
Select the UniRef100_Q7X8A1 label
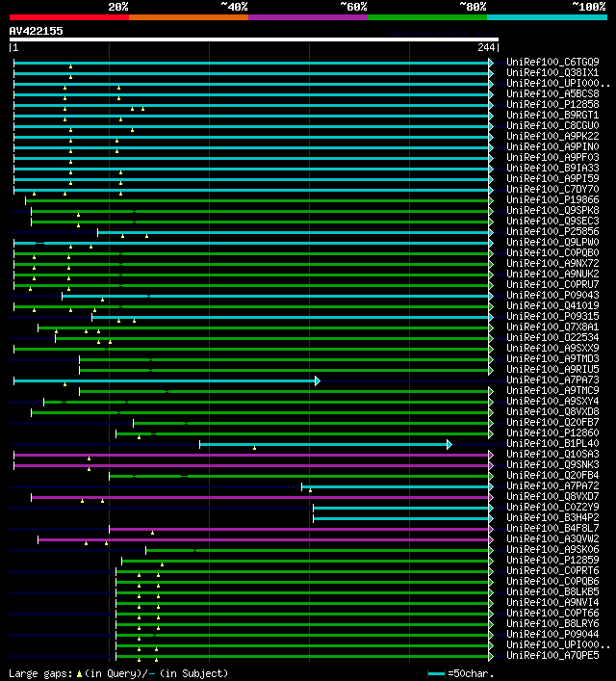pyautogui.click(x=552, y=327)
